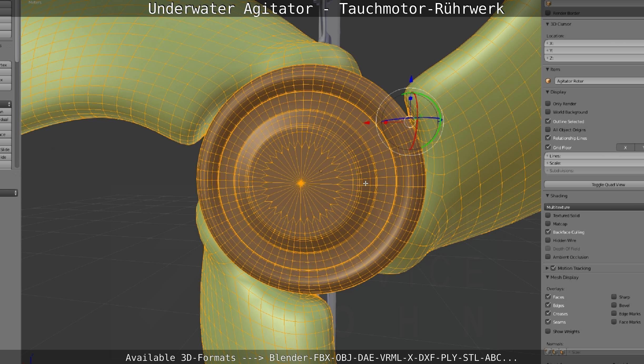Toggle grid floor X axis button

[x=625, y=147]
